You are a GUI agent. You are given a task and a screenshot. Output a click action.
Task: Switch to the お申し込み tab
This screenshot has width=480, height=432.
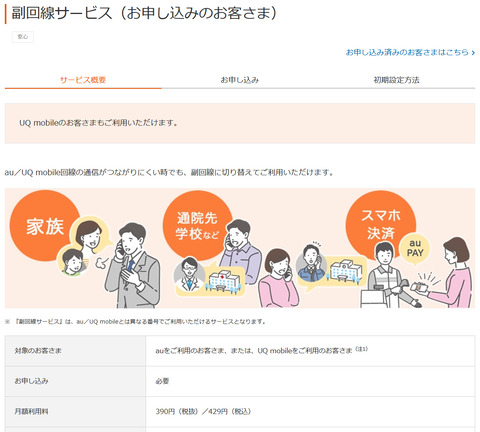tap(240, 80)
